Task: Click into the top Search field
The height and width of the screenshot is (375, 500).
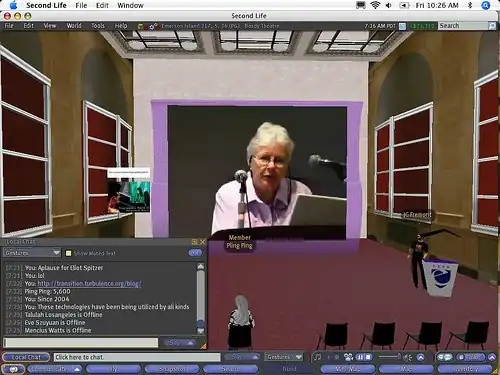Action: coord(463,26)
